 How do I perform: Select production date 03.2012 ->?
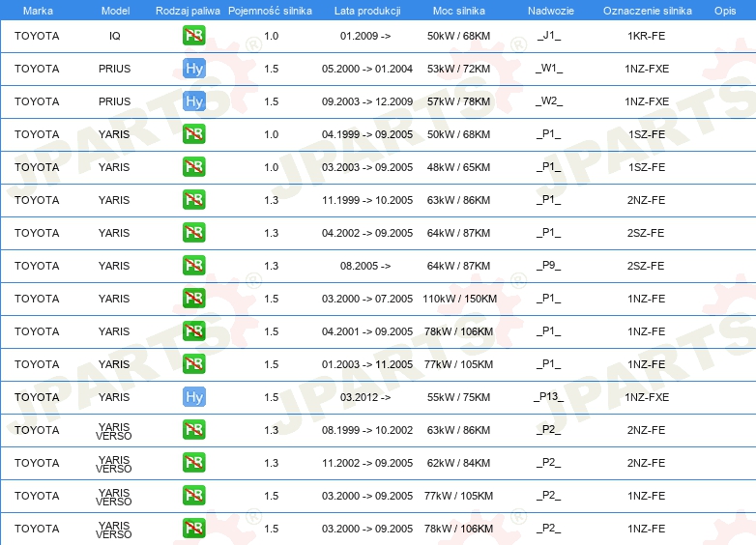click(x=365, y=397)
